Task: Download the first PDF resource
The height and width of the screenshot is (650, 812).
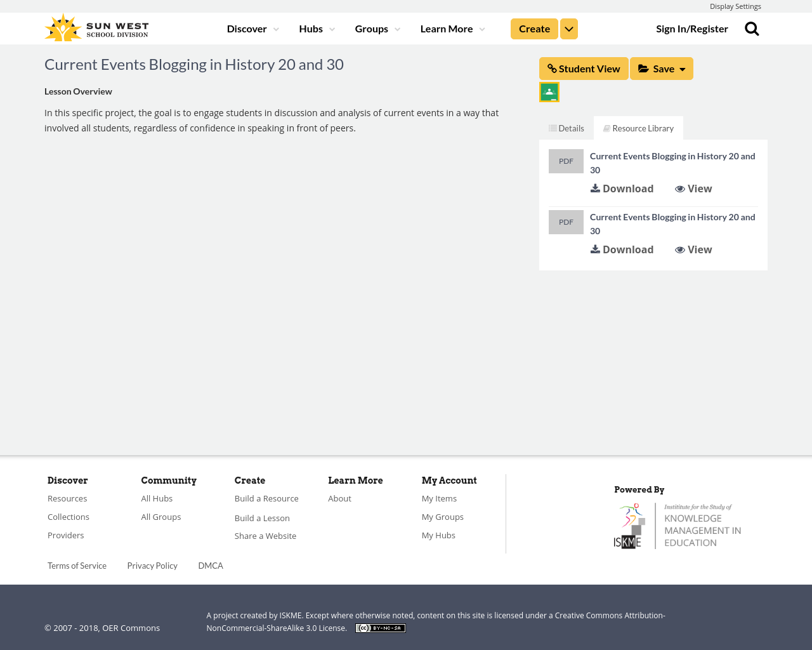Action: [622, 189]
